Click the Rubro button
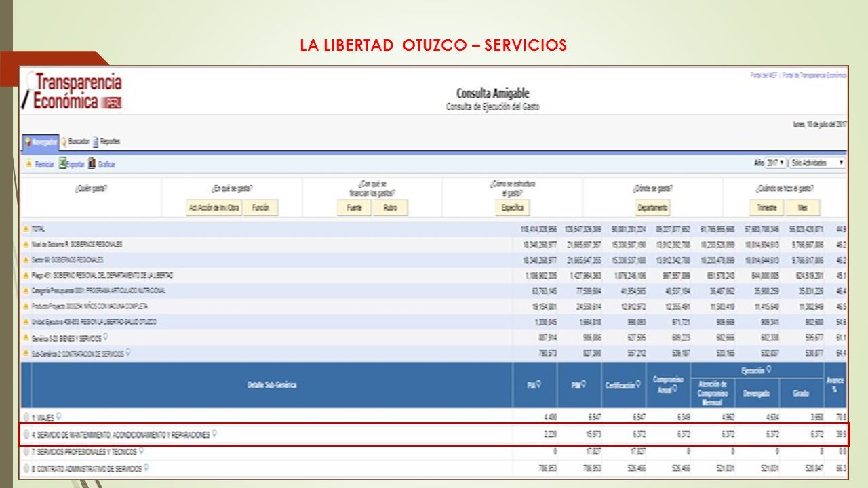The image size is (868, 488). pos(390,208)
